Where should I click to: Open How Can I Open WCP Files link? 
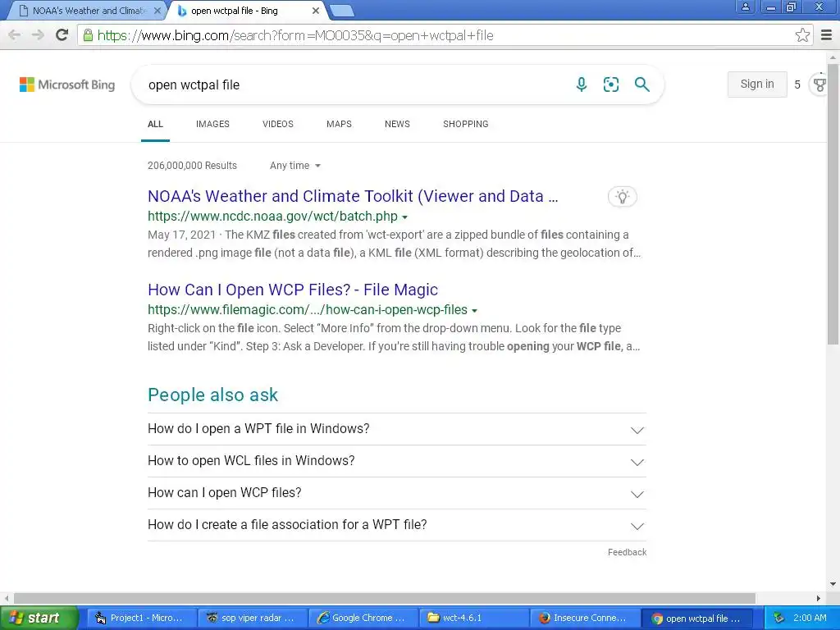[293, 290]
